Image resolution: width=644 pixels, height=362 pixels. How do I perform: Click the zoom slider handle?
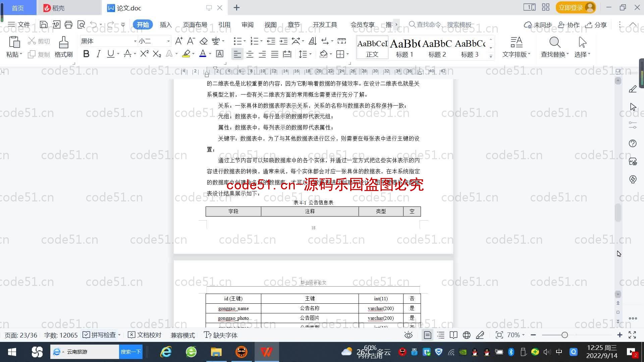(x=565, y=335)
